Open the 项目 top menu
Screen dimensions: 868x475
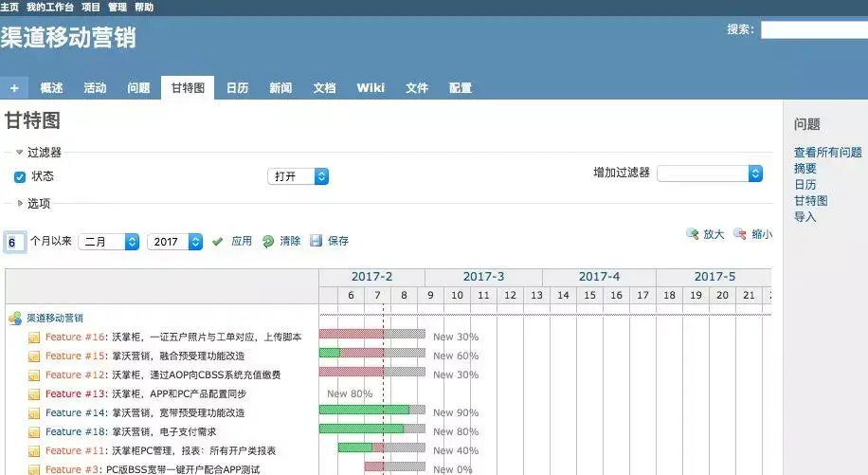91,8
